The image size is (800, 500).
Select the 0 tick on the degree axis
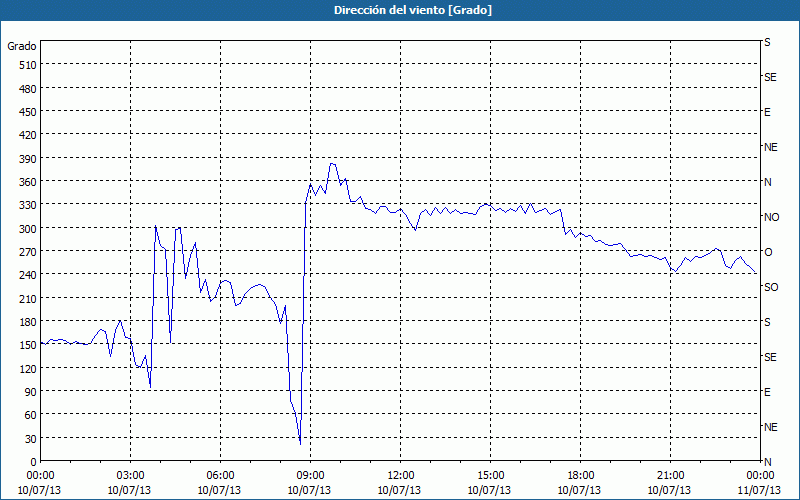click(34, 462)
